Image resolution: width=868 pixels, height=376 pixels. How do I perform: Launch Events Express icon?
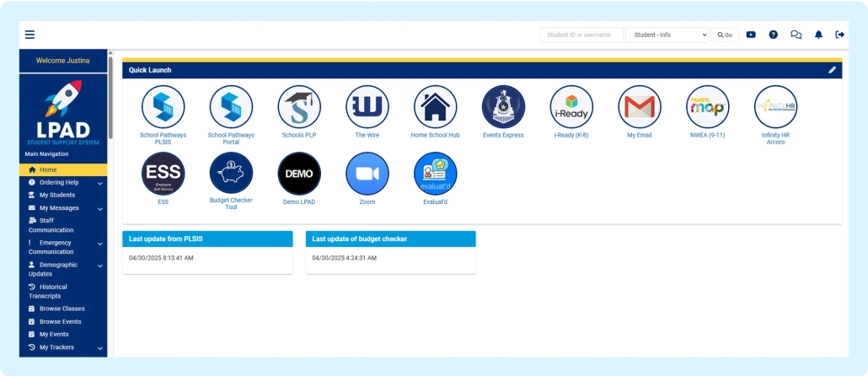pos(504,107)
